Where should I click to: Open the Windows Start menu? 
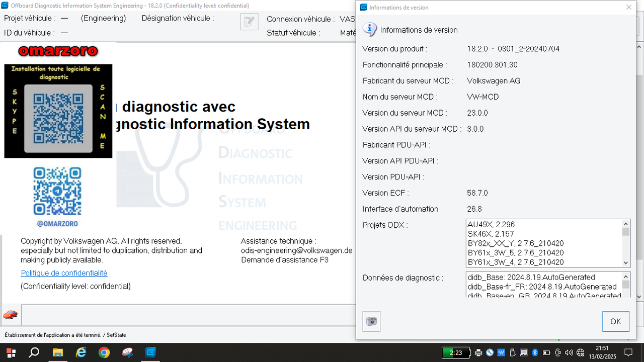click(11, 352)
